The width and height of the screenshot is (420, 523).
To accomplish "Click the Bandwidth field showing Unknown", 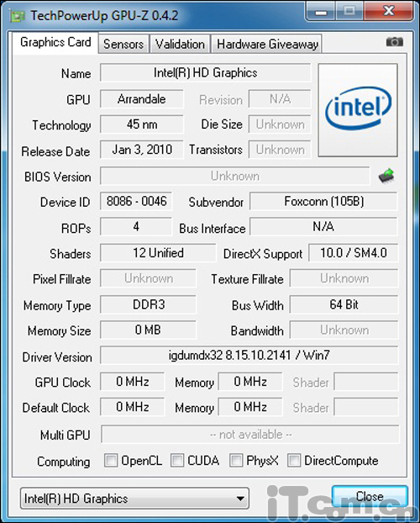I will click(x=344, y=330).
